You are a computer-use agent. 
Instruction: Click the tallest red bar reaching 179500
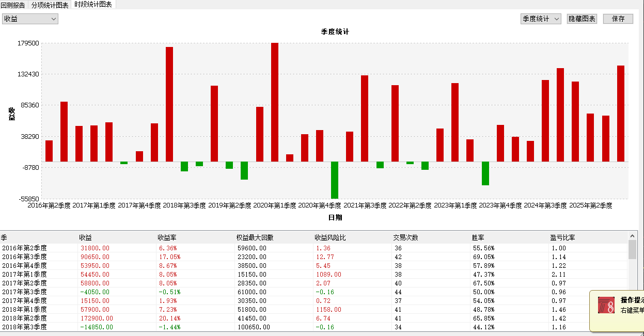pyautogui.click(x=275, y=102)
